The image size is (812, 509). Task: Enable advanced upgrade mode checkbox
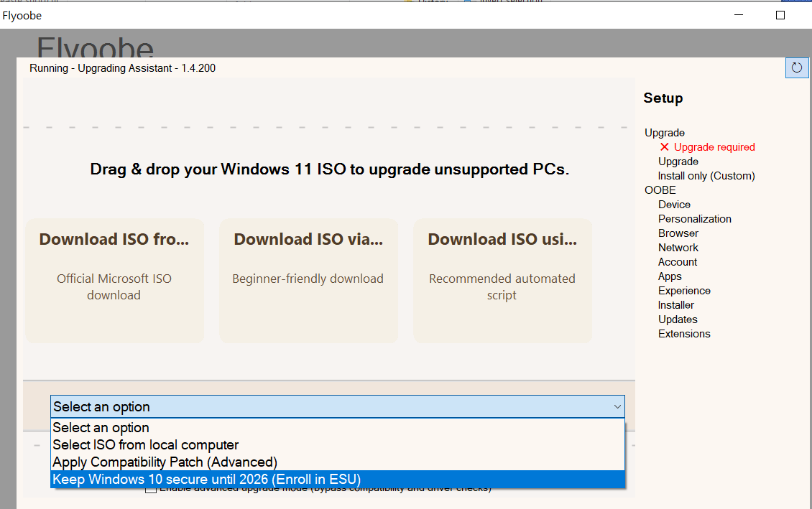(151, 490)
